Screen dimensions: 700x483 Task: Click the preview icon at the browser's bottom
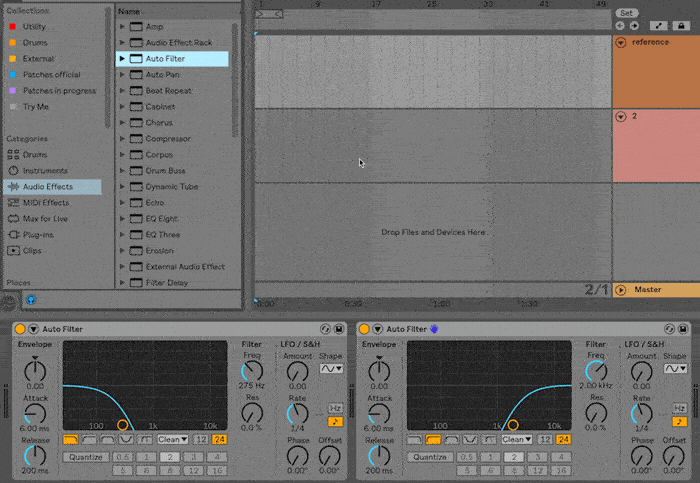31,300
